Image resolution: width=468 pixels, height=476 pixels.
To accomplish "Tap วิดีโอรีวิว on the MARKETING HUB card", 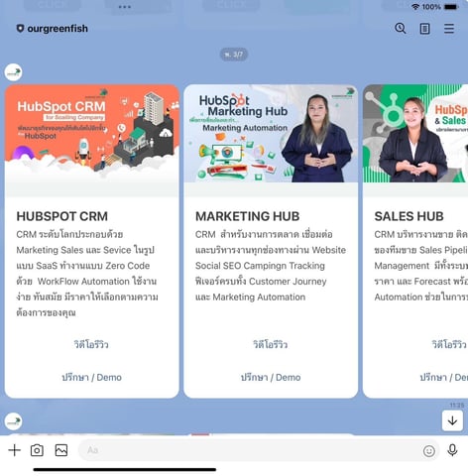I will pyautogui.click(x=271, y=344).
